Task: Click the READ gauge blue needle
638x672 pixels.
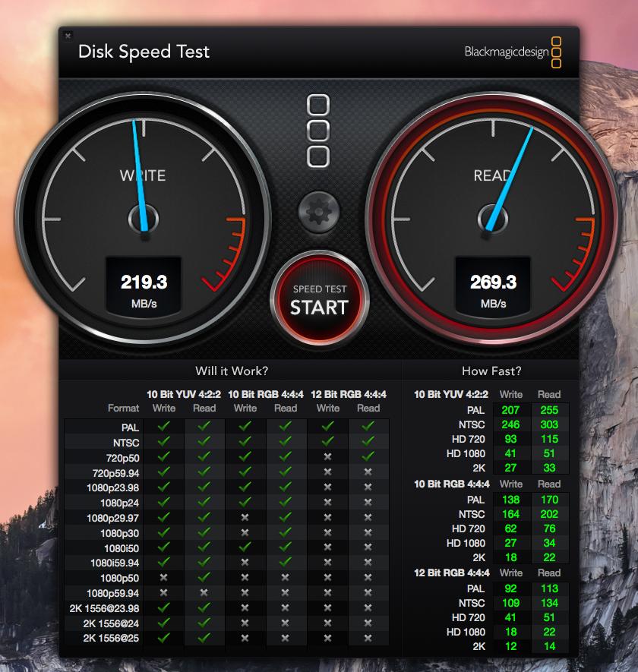Action: (x=509, y=178)
